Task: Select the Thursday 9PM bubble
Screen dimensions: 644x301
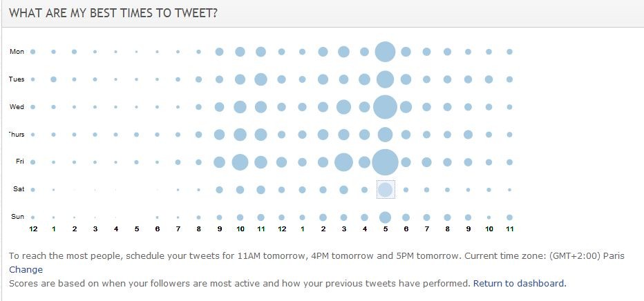Action: point(468,135)
